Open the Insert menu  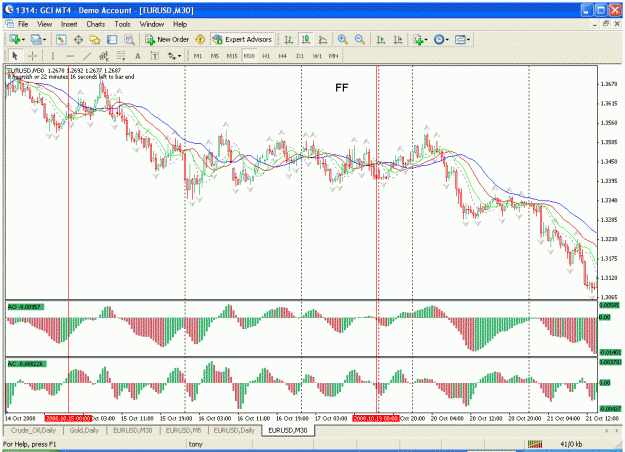[x=69, y=24]
